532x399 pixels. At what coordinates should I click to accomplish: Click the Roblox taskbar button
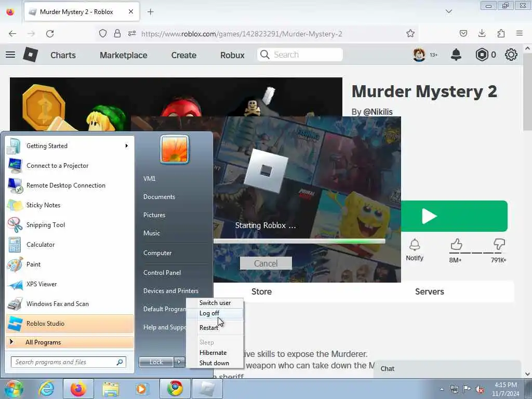tap(207, 389)
